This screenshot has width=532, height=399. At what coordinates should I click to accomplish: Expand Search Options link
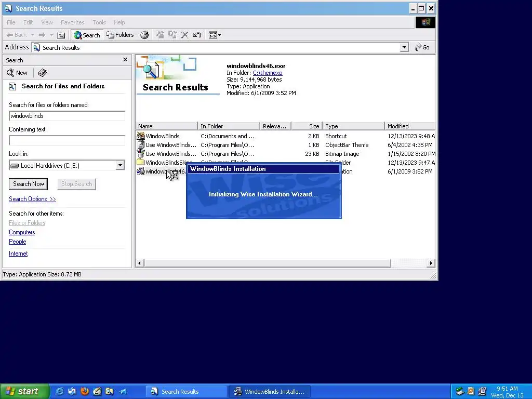coord(32,199)
